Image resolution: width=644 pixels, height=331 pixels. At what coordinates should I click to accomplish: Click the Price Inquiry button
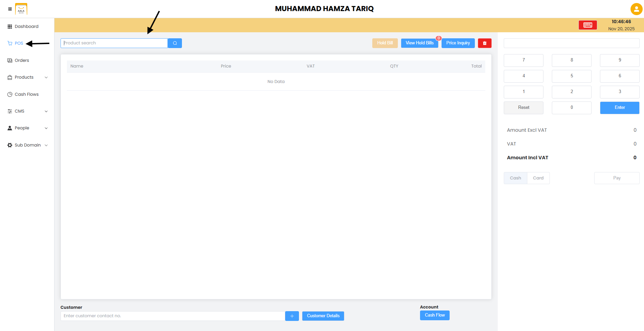(458, 43)
